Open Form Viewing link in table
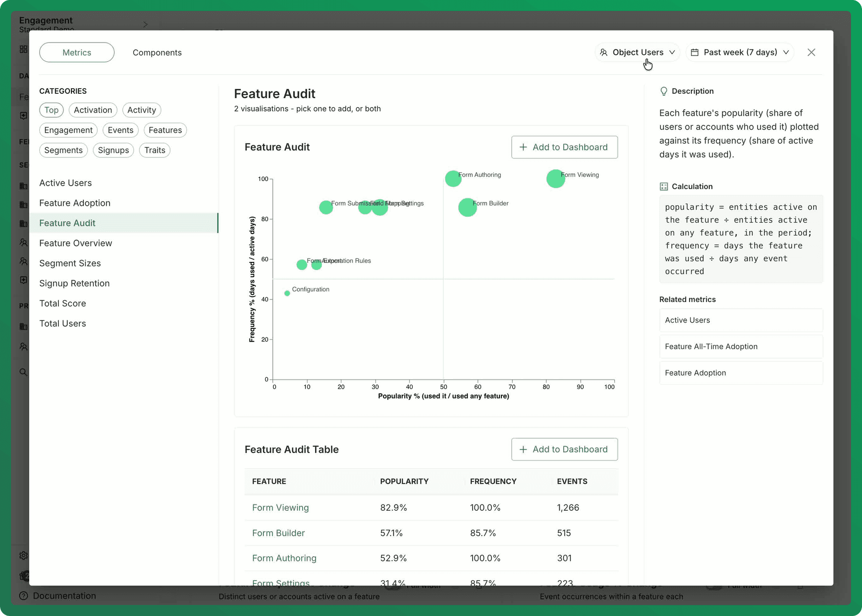This screenshot has width=862, height=616. tap(280, 507)
